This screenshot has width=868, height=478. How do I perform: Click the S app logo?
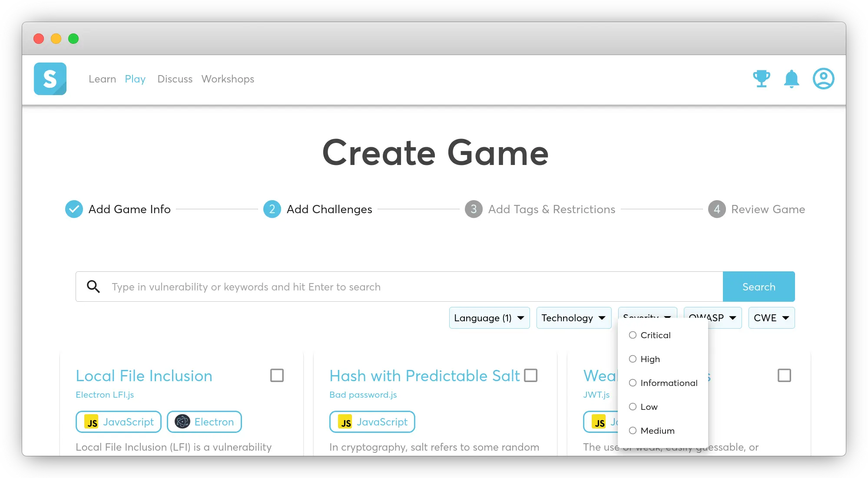click(x=50, y=79)
